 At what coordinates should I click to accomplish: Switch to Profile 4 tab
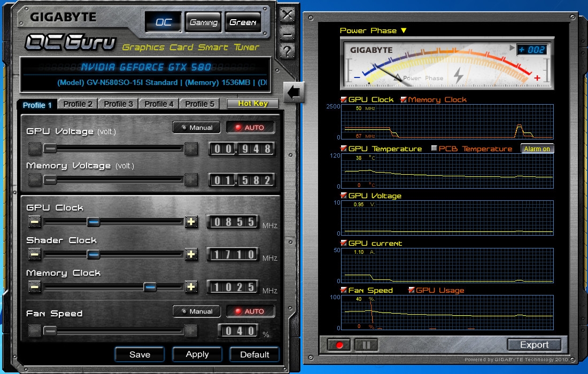point(159,104)
